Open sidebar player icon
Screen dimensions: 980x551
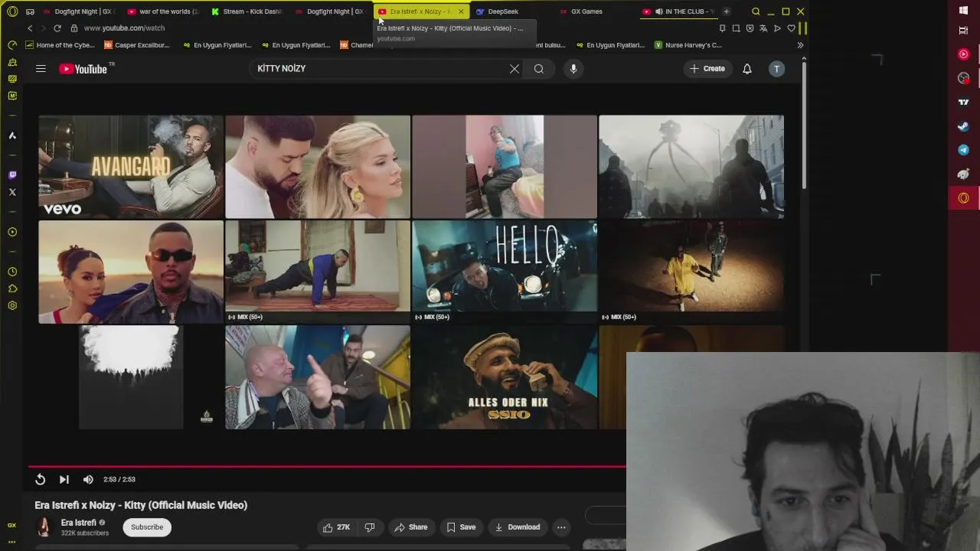pos(12,232)
